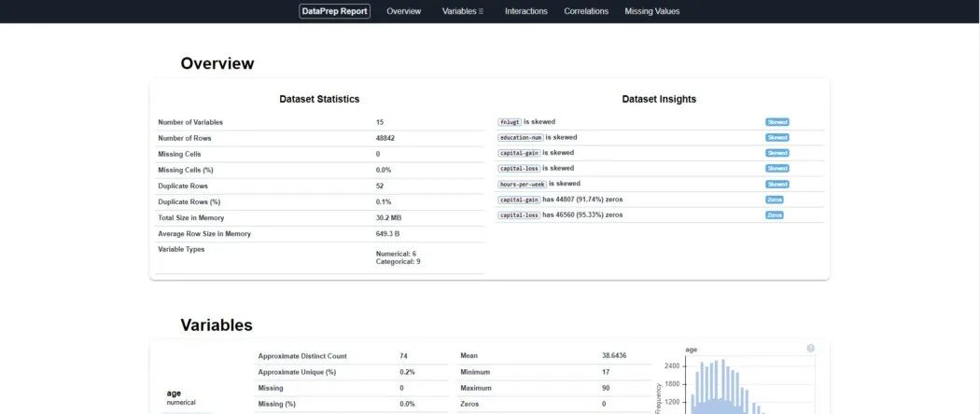Select capital-gain tag in zeros row
Image resolution: width=980 pixels, height=414 pixels.
click(519, 200)
